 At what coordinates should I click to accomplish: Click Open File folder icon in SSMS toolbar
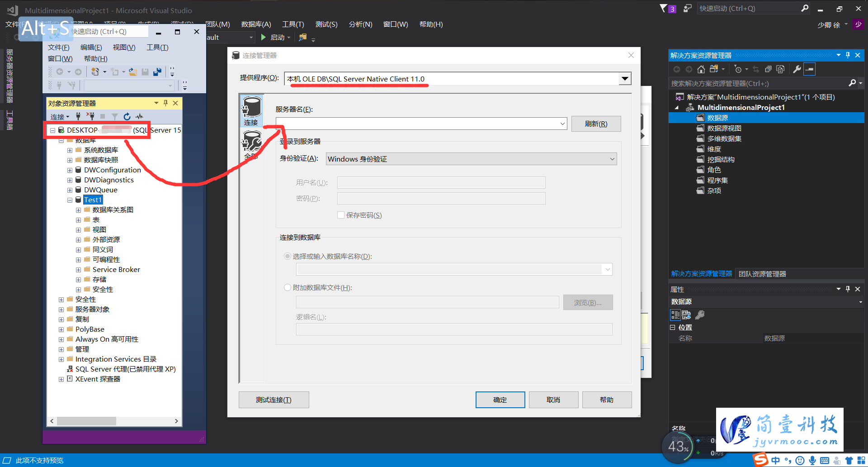[x=133, y=71]
